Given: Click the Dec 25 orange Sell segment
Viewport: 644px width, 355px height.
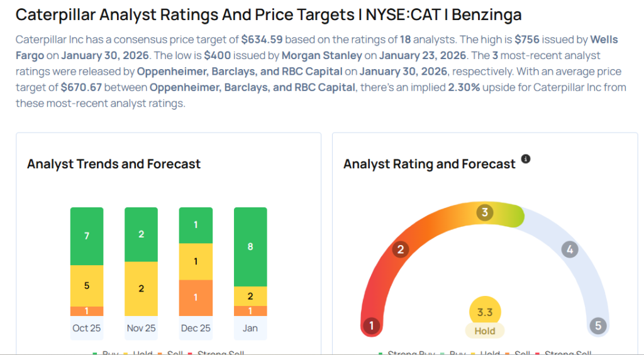Looking at the screenshot, I should (x=196, y=297).
